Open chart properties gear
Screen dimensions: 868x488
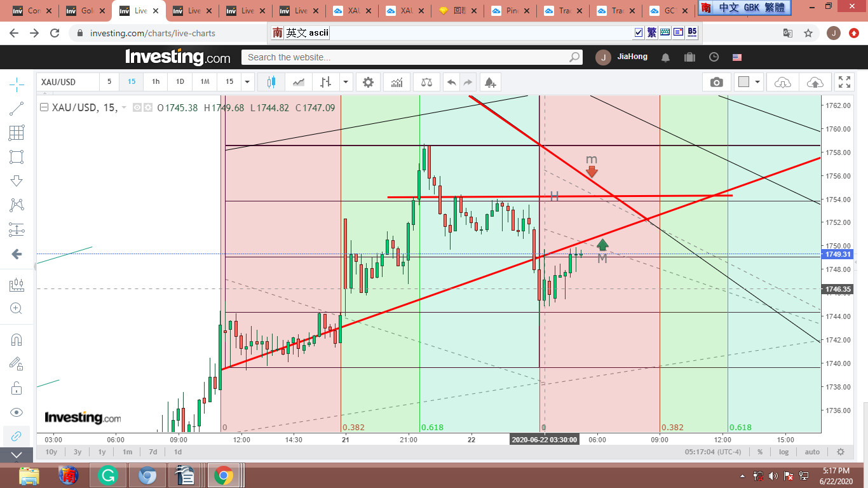coord(369,82)
